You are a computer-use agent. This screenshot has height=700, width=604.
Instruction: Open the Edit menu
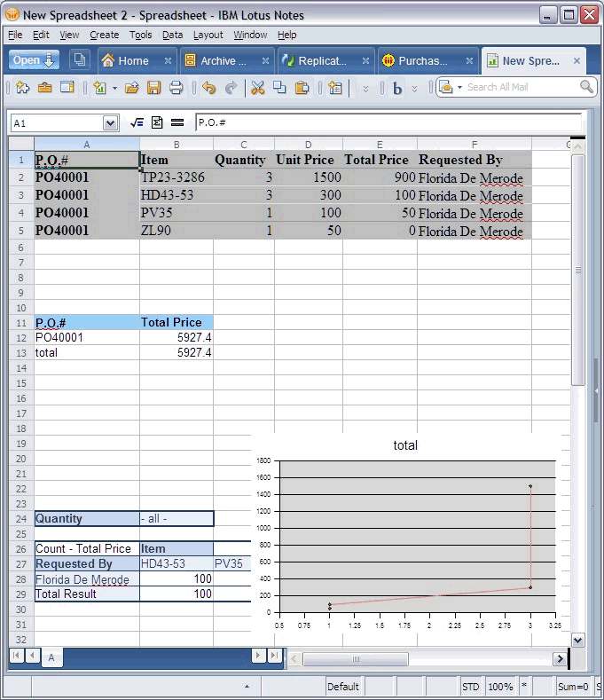41,35
